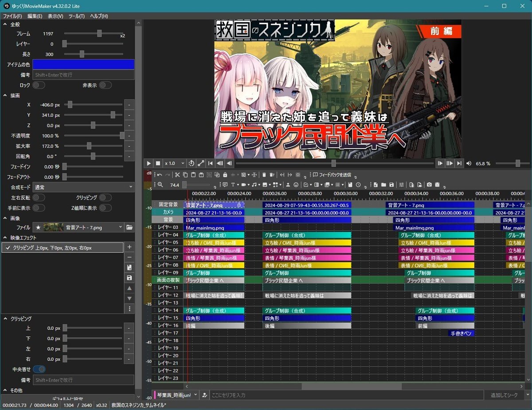The width and height of the screenshot is (532, 410).
Task: Toggle the ロック switch
Action: [39, 85]
